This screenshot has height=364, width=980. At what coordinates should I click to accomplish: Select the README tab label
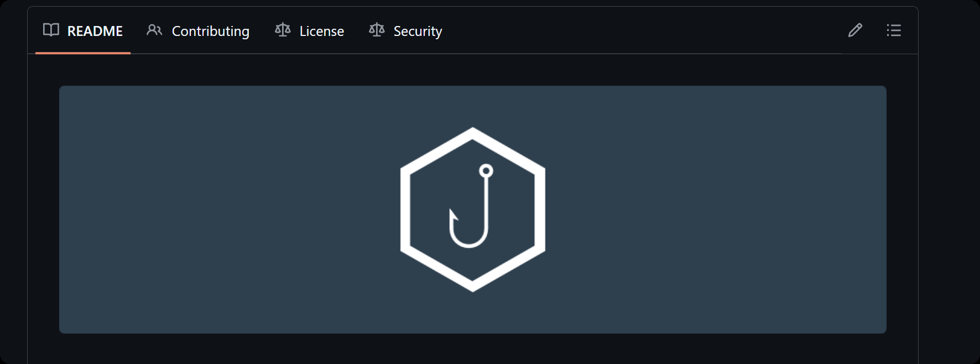tap(95, 31)
